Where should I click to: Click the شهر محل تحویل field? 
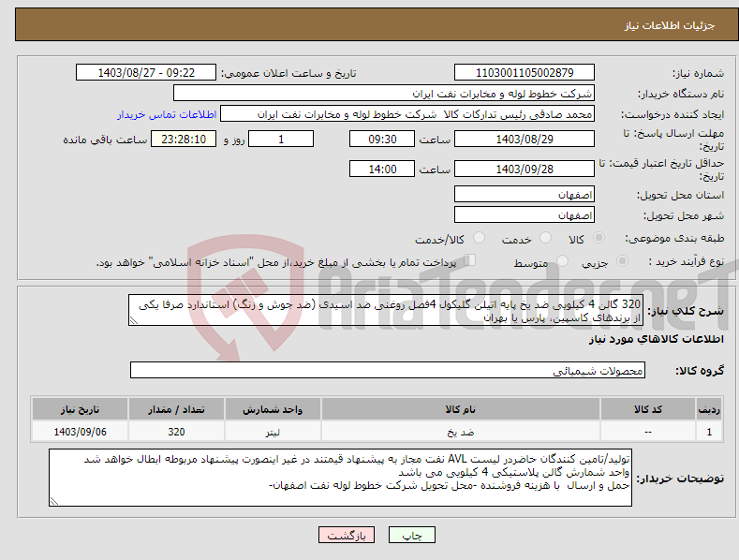tap(525, 215)
